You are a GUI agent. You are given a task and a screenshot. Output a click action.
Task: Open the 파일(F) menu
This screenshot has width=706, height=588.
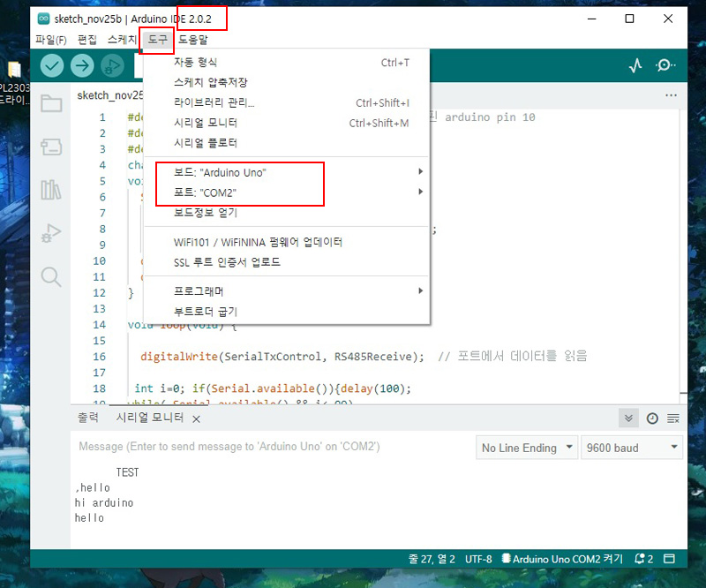51,40
